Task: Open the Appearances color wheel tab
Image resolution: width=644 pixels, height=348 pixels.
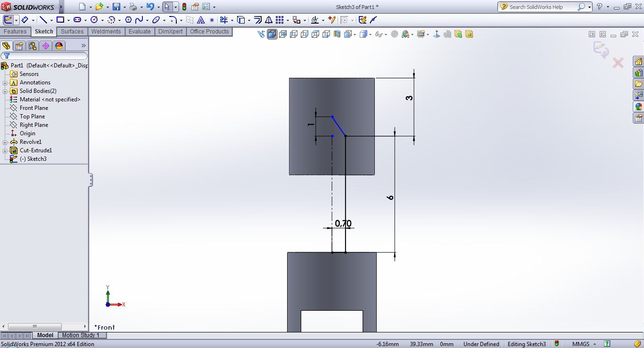Action: [x=59, y=46]
